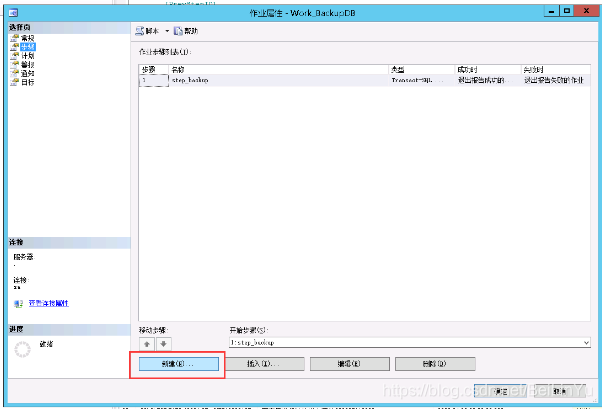Image resolution: width=602 pixels, height=409 pixels.
Task: Click the on-success action cell of step_backup
Action: click(488, 80)
